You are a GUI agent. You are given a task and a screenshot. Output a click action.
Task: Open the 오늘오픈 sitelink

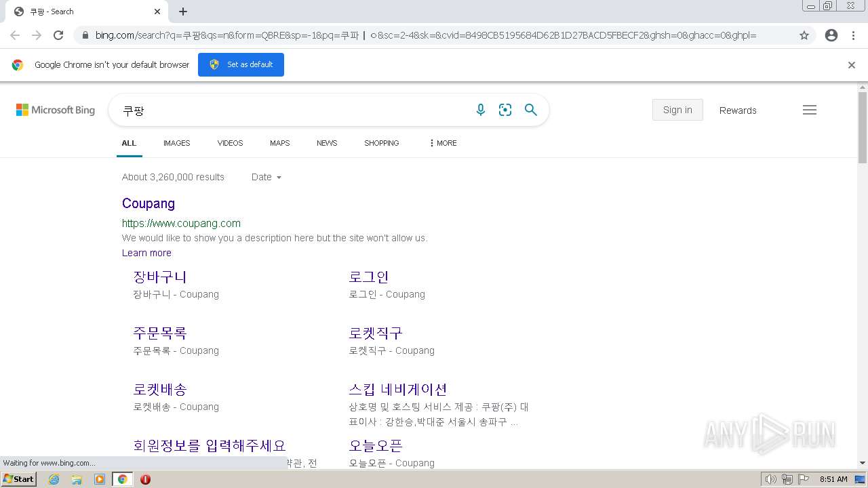coord(375,445)
